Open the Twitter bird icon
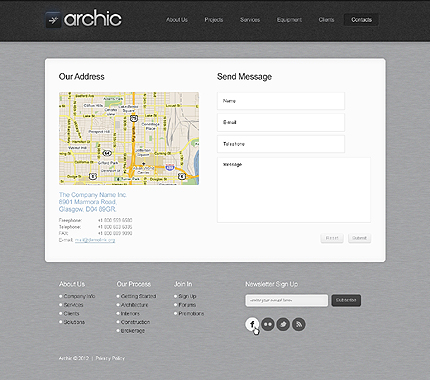 (283, 324)
